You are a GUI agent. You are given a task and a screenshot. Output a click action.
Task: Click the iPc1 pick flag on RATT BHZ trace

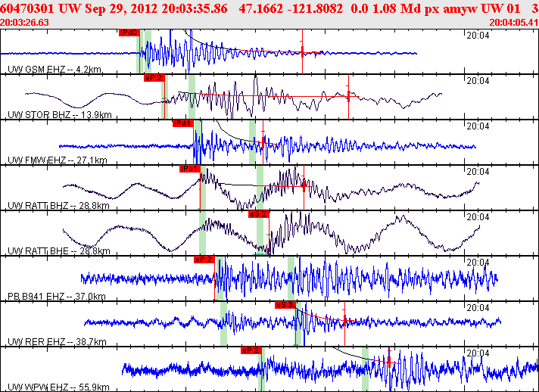pyautogui.click(x=189, y=169)
